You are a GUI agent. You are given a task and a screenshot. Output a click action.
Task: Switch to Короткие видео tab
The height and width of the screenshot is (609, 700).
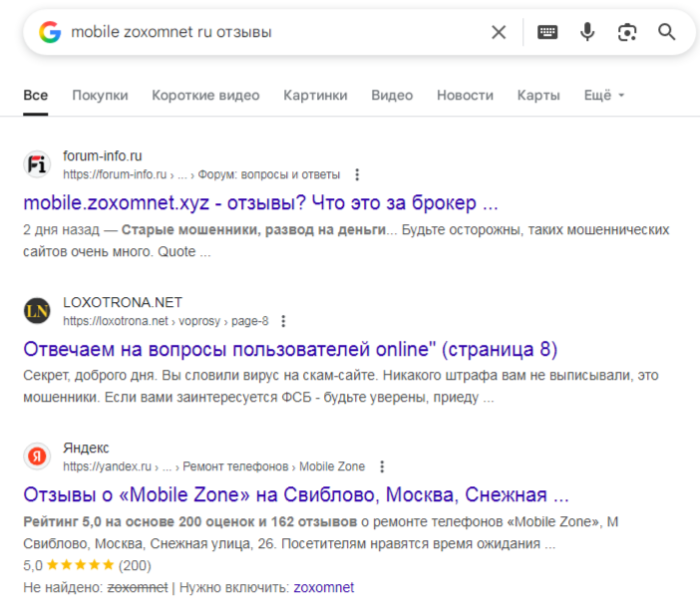[x=205, y=95]
